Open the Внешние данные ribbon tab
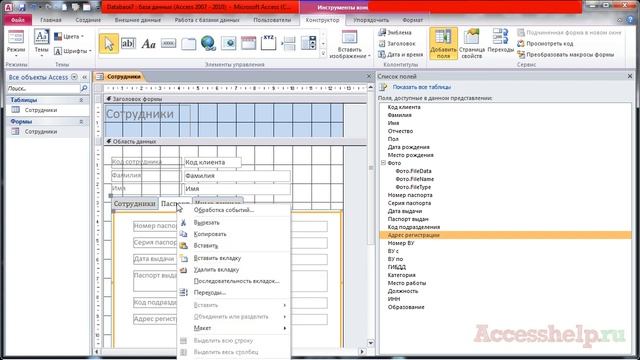 [x=138, y=20]
